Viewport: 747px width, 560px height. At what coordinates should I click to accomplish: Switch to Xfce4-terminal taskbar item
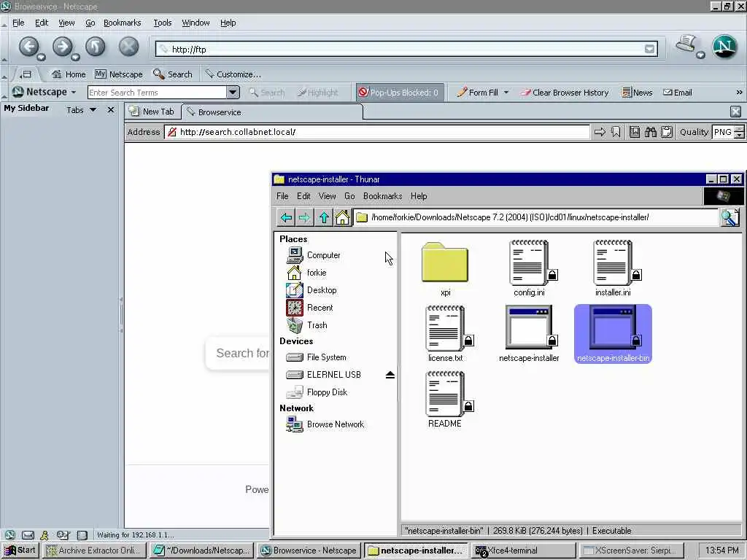pos(524,551)
